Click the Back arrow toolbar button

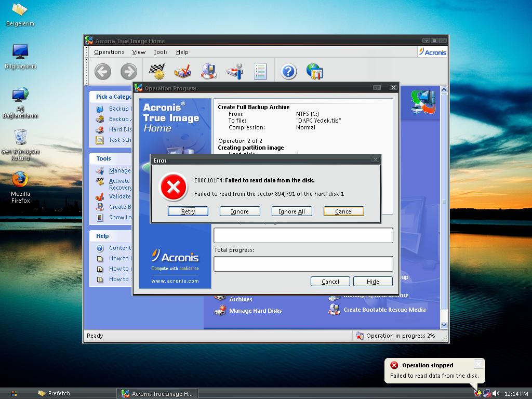pyautogui.click(x=102, y=72)
